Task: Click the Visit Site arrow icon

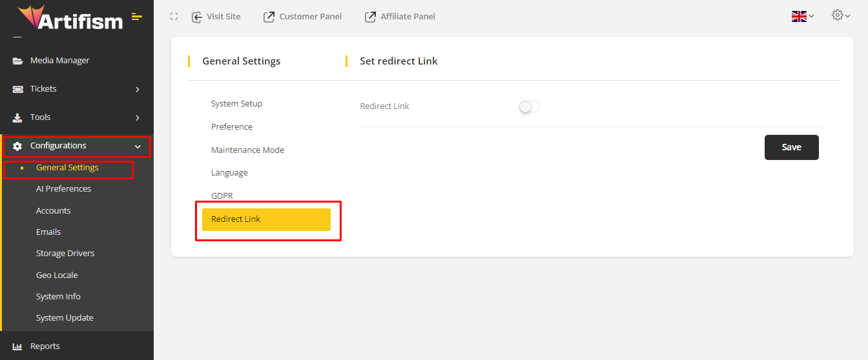Action: (x=197, y=17)
